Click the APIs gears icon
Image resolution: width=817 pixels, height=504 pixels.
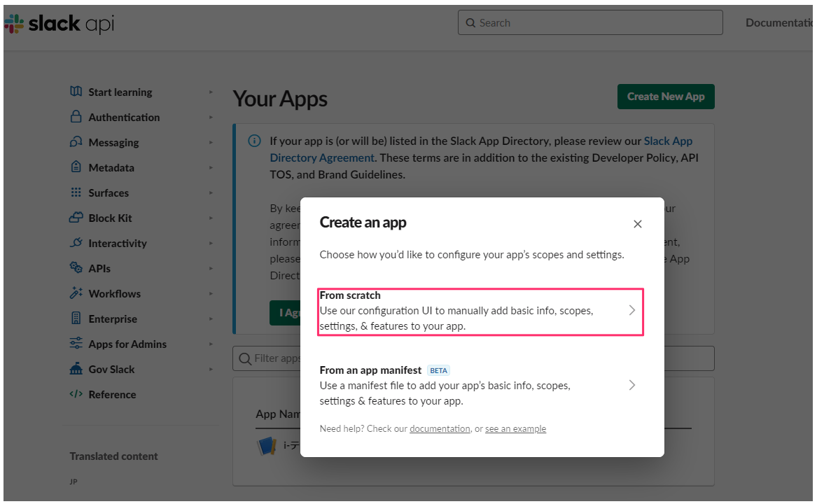click(x=76, y=267)
